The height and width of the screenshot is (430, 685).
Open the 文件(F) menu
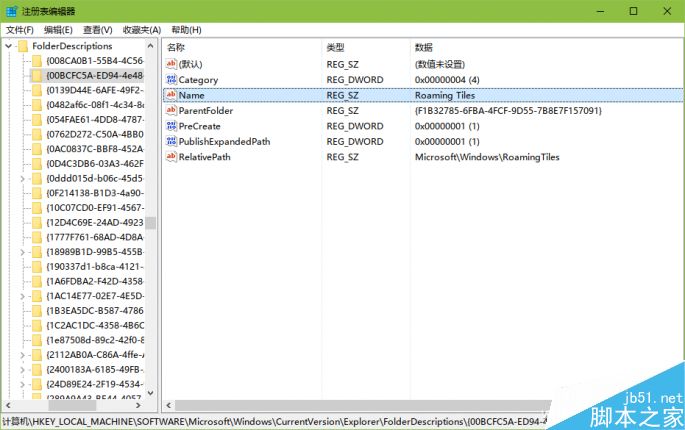coord(20,30)
